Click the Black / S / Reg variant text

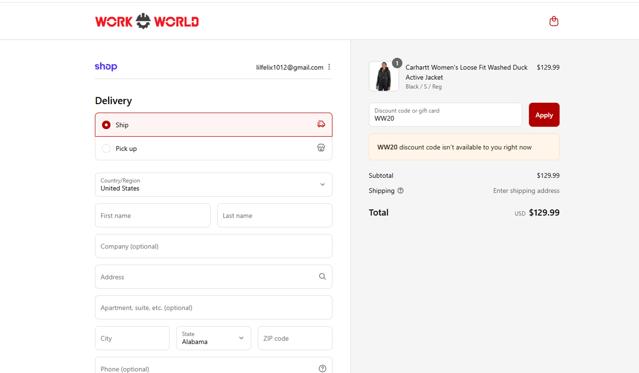click(x=423, y=86)
